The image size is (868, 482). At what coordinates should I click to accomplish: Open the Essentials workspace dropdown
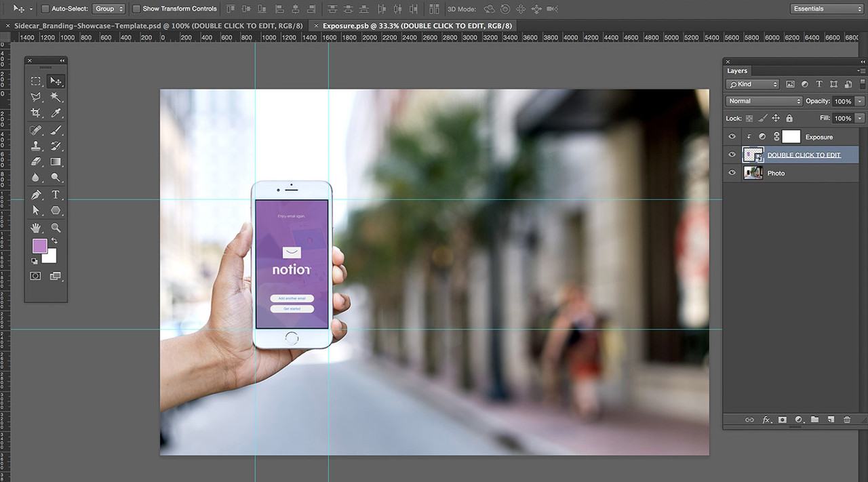tap(827, 9)
